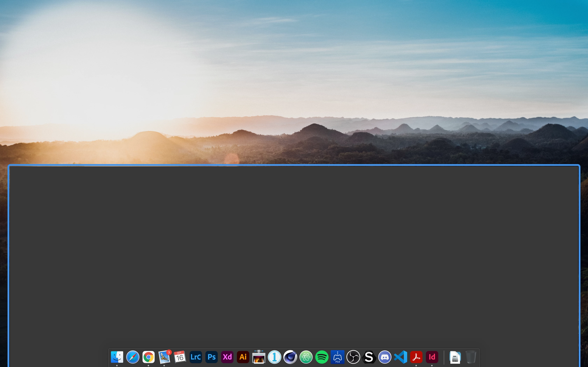The height and width of the screenshot is (367, 588).
Task: Open 1Password from the dock
Action: (x=275, y=357)
